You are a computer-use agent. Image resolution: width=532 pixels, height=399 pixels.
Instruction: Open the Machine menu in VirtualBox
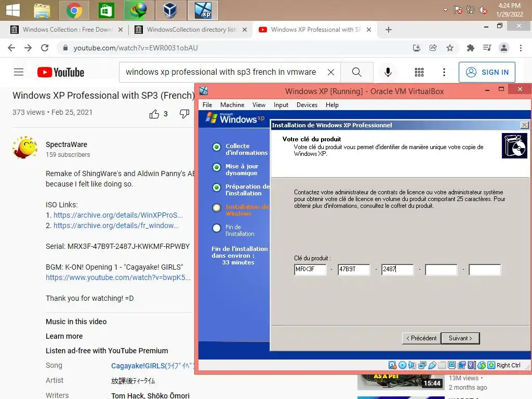(x=232, y=105)
